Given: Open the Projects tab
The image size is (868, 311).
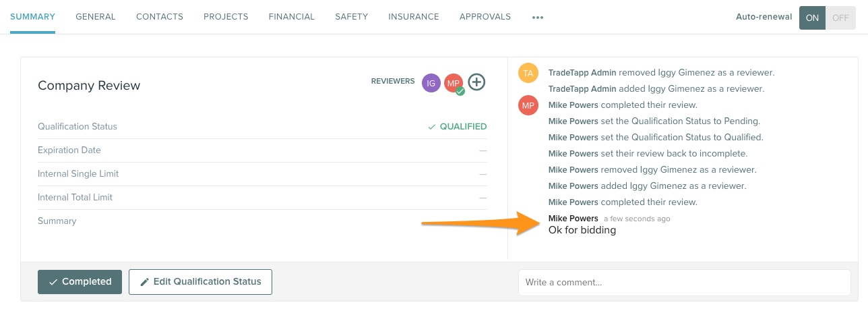Looking at the screenshot, I should (x=226, y=17).
